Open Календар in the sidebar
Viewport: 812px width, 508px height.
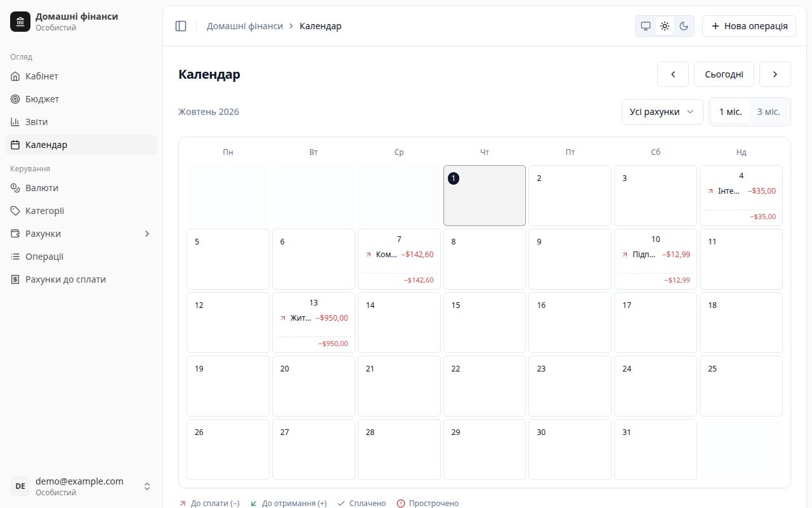click(81, 145)
